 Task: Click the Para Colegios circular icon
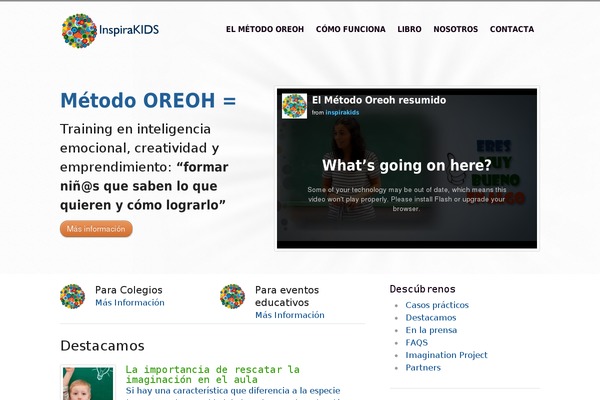[x=72, y=296]
